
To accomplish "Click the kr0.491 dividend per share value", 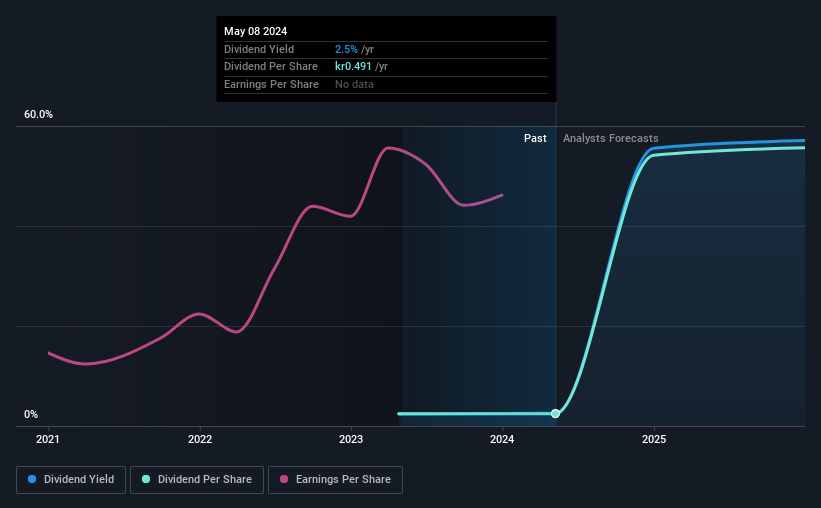I will click(x=353, y=67).
